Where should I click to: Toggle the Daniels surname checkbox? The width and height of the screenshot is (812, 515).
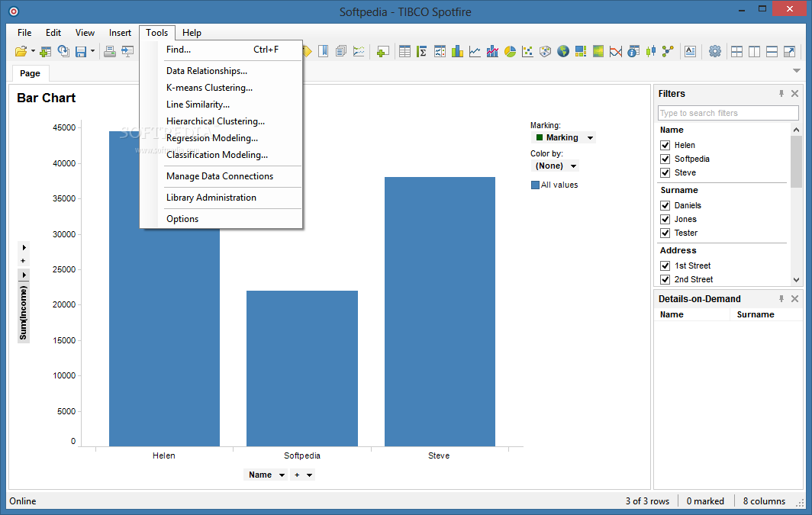coord(665,205)
